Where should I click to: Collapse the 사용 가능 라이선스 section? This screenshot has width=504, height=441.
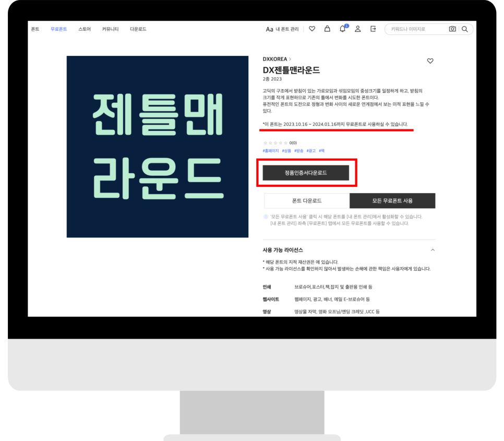[433, 250]
